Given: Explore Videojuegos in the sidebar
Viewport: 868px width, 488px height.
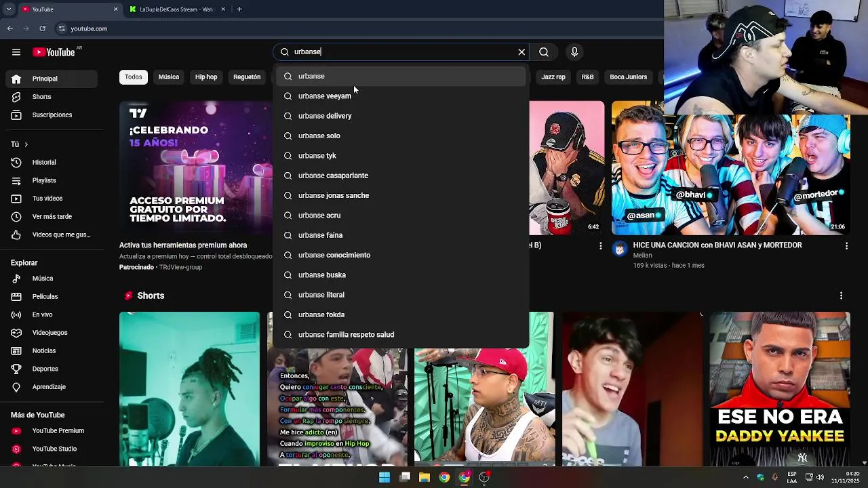Looking at the screenshot, I should click(53, 333).
